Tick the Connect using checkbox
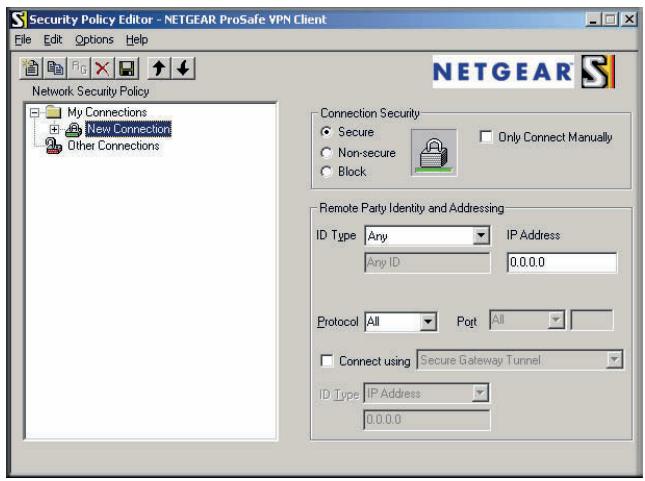 [x=327, y=361]
